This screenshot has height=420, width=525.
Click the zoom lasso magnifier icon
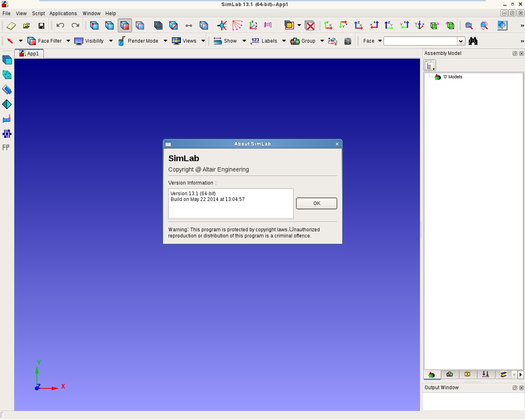484,25
